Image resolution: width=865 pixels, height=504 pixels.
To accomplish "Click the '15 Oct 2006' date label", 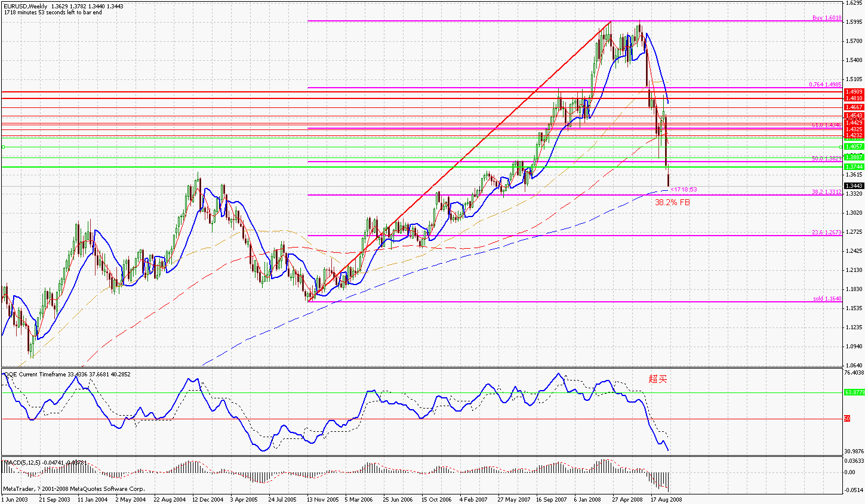I will pyautogui.click(x=437, y=500).
